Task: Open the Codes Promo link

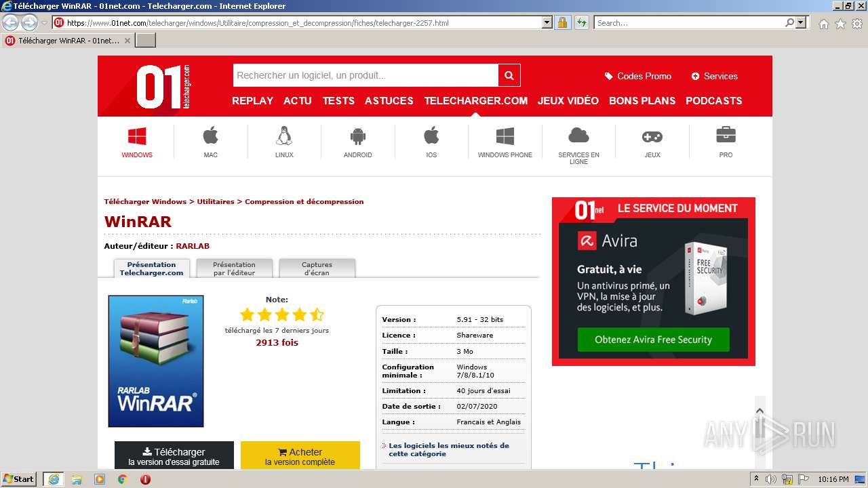Action: 638,76
